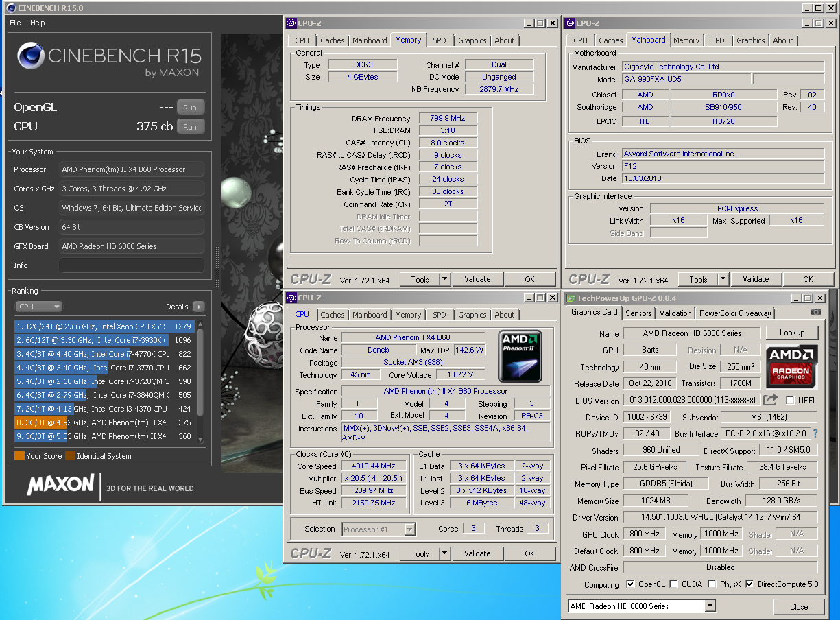Open the Validation tab in GPU-Z
Viewport: 840px width, 620px height.
pyautogui.click(x=675, y=313)
